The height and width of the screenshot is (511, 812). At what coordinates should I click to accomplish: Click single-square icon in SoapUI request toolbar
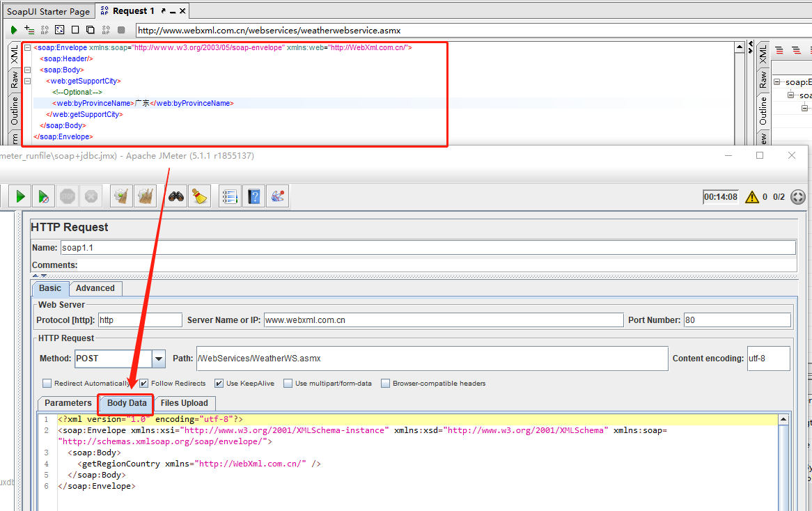tap(75, 30)
